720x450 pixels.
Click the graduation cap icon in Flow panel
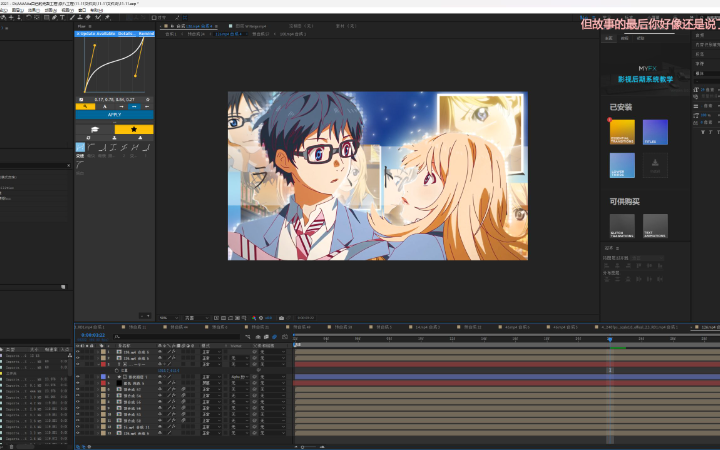pos(95,129)
